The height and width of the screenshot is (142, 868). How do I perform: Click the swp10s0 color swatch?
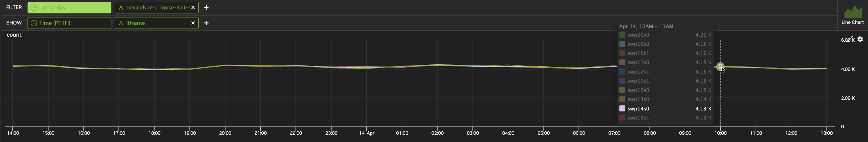[622, 44]
